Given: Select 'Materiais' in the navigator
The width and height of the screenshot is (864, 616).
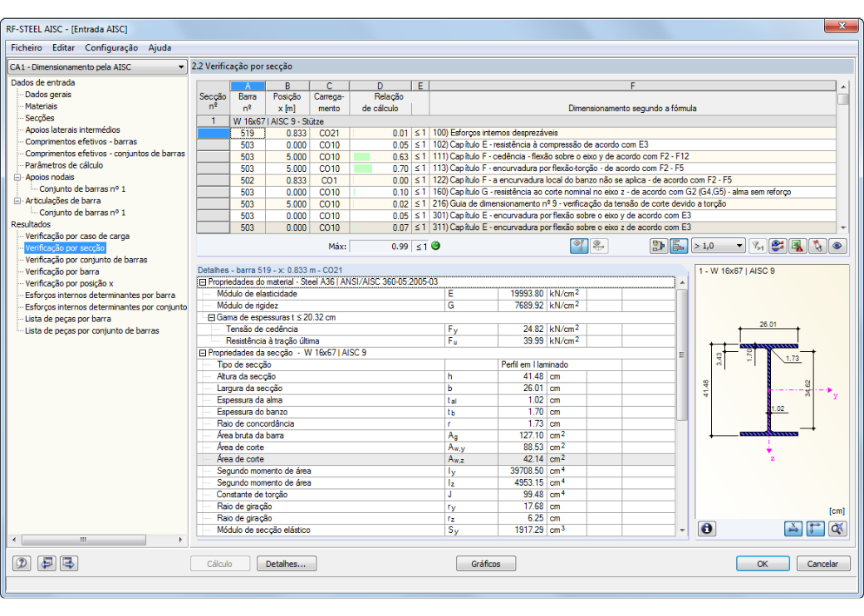Looking at the screenshot, I should click(41, 106).
